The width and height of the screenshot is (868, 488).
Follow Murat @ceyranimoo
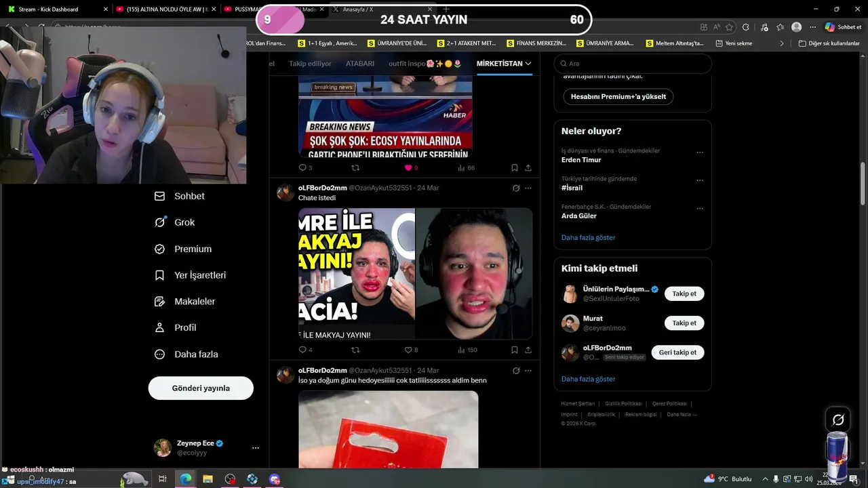(684, 323)
